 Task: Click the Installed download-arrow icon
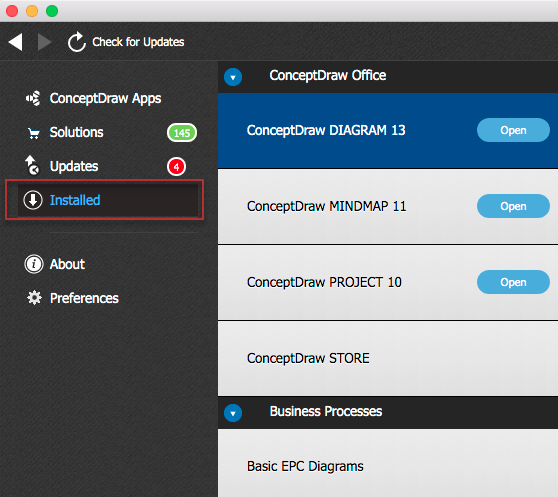[x=33, y=200]
